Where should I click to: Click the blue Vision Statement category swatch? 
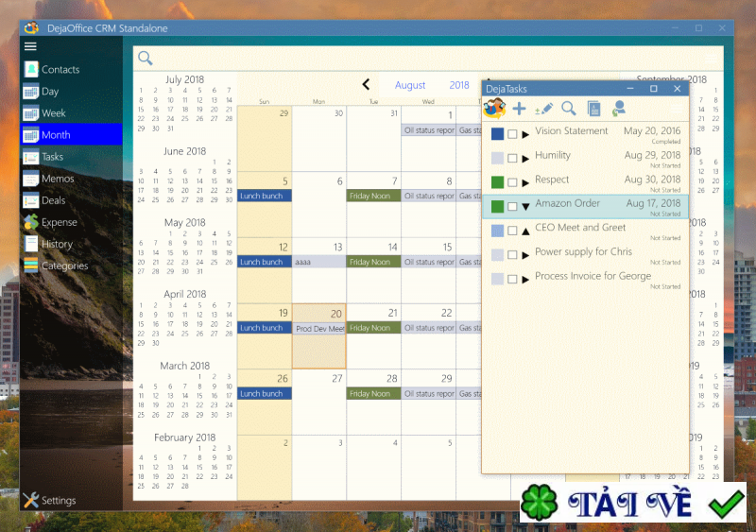497,134
